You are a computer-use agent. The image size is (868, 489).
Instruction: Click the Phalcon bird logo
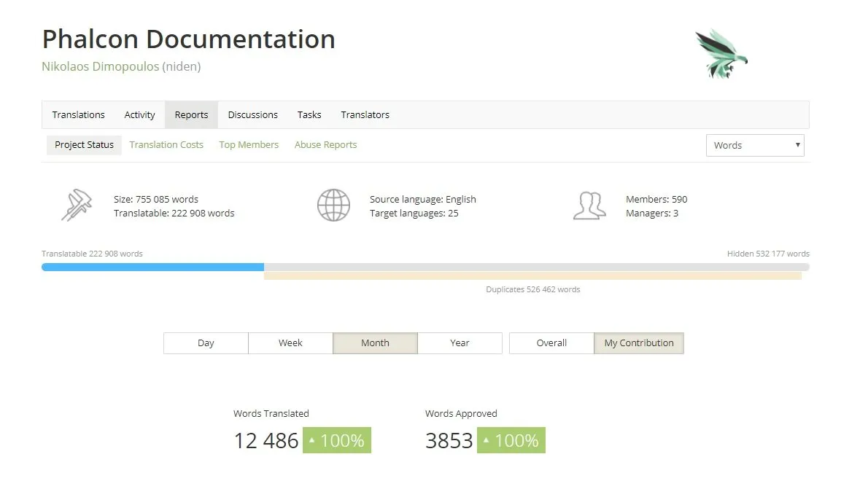[x=721, y=54]
